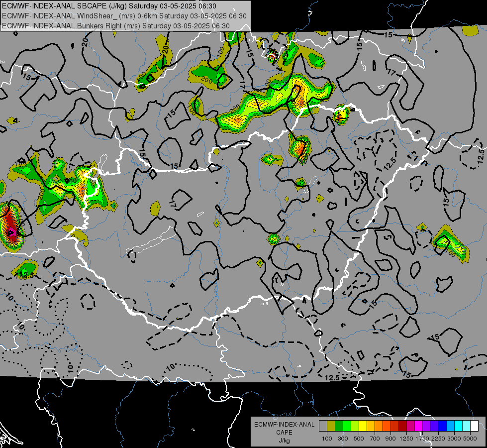Select the purple swatch right after 1750
Viewport: 487px width, 448px height.
pyautogui.click(x=427, y=426)
